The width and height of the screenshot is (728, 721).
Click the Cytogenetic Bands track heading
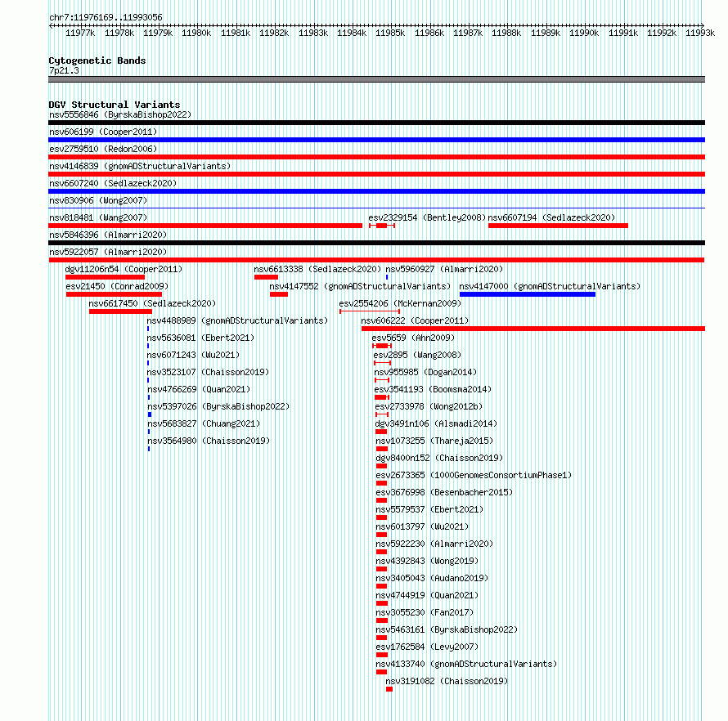(97, 60)
